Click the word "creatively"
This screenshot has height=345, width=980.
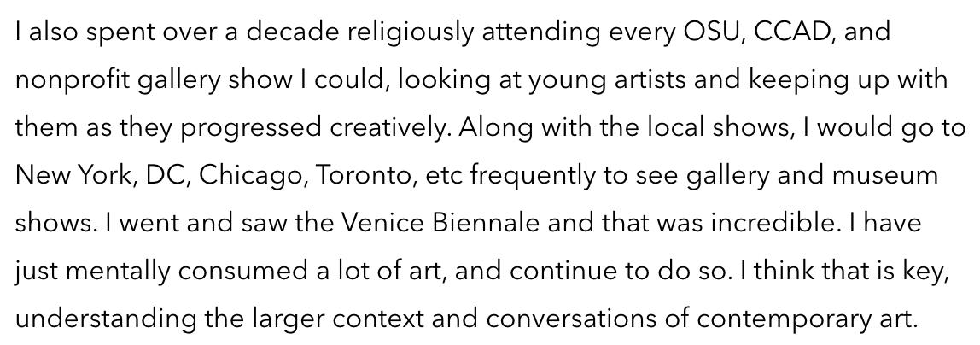390,130
